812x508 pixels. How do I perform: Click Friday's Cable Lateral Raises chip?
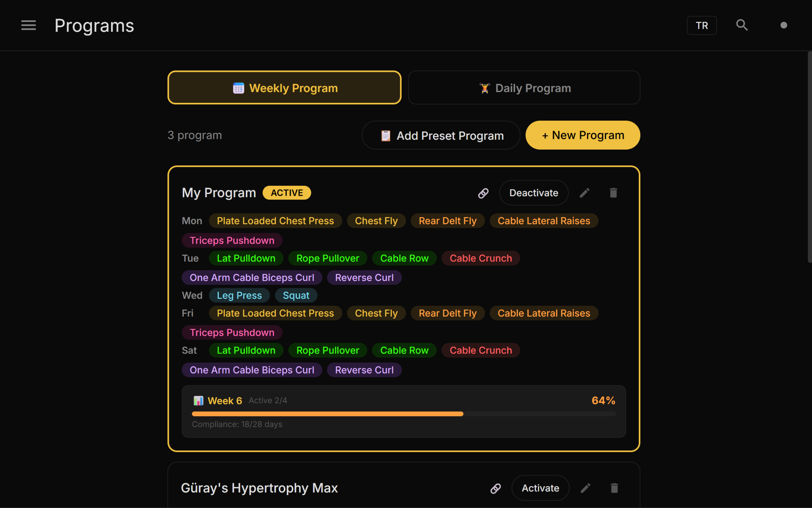tap(544, 313)
